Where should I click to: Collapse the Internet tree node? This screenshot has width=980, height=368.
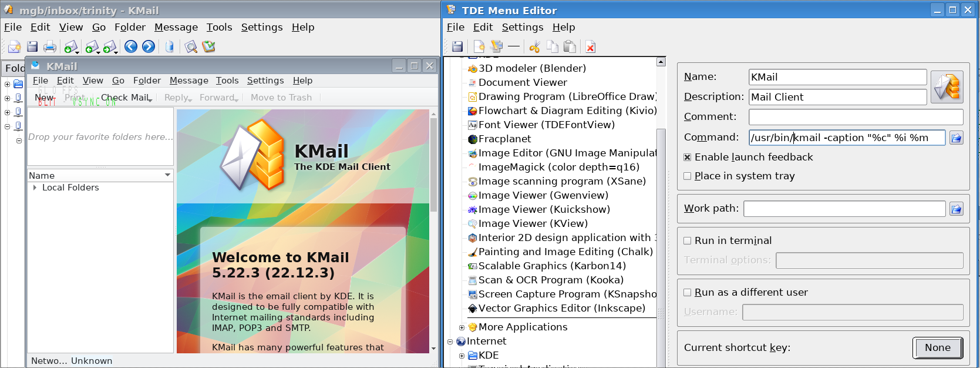pyautogui.click(x=450, y=342)
